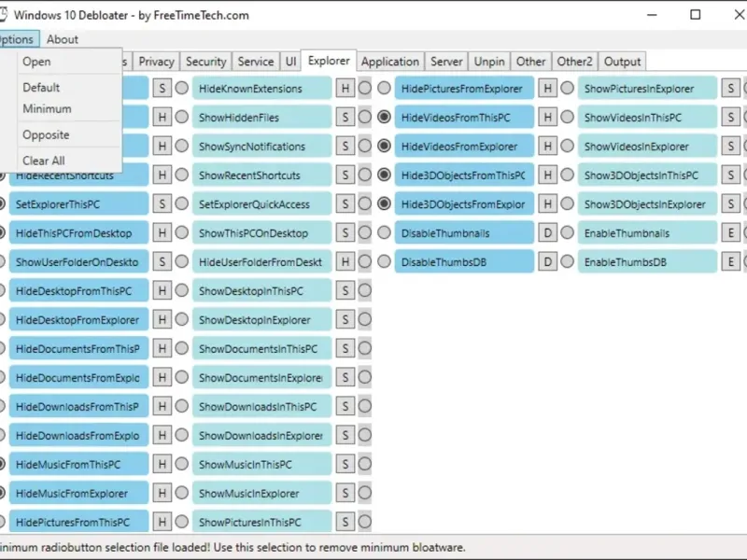Open the Server tab
This screenshot has height=560, width=747.
coord(446,62)
